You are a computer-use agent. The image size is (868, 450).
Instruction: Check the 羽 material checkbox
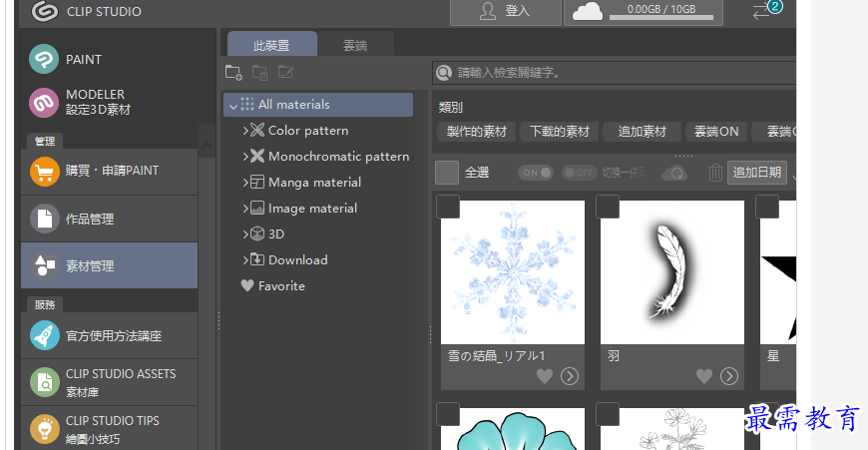point(608,207)
